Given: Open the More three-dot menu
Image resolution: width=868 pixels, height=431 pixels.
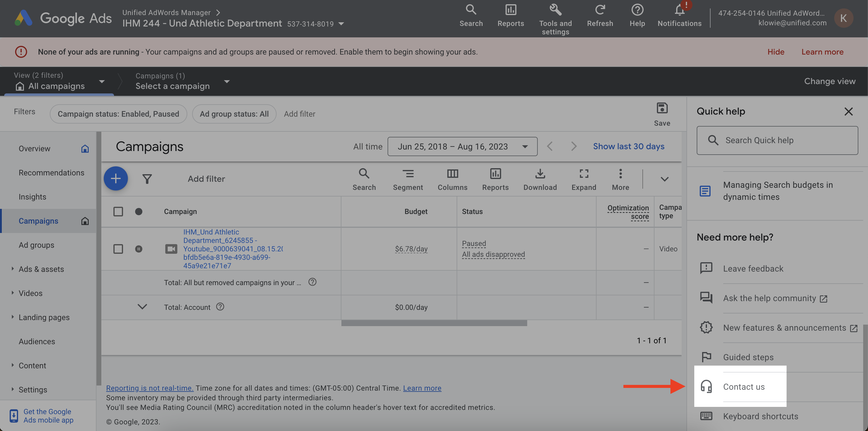Looking at the screenshot, I should [x=620, y=179].
